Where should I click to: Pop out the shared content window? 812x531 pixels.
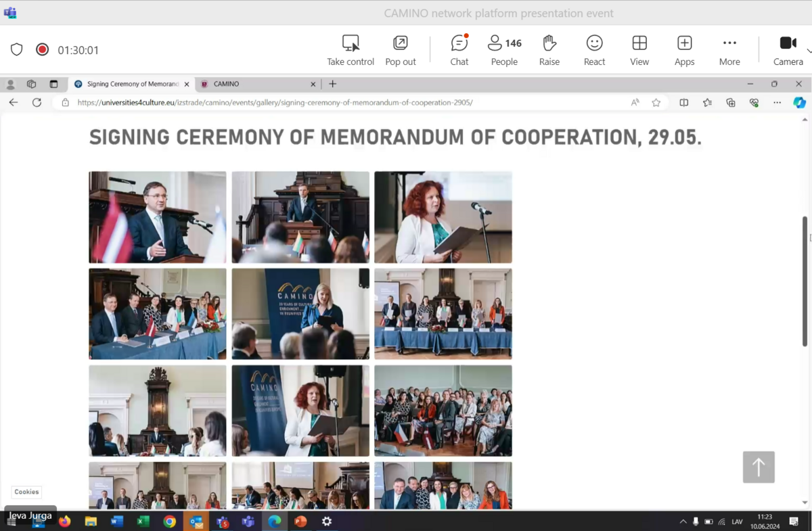tap(401, 50)
